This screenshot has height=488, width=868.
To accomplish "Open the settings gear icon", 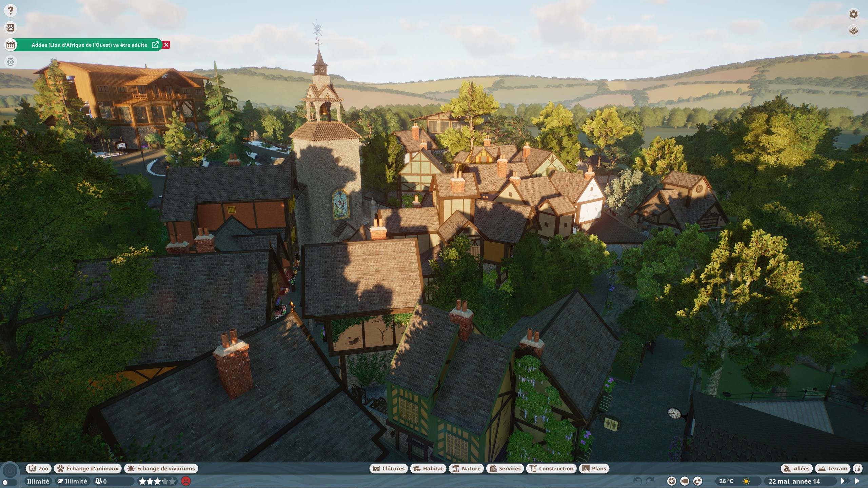I will click(x=853, y=14).
